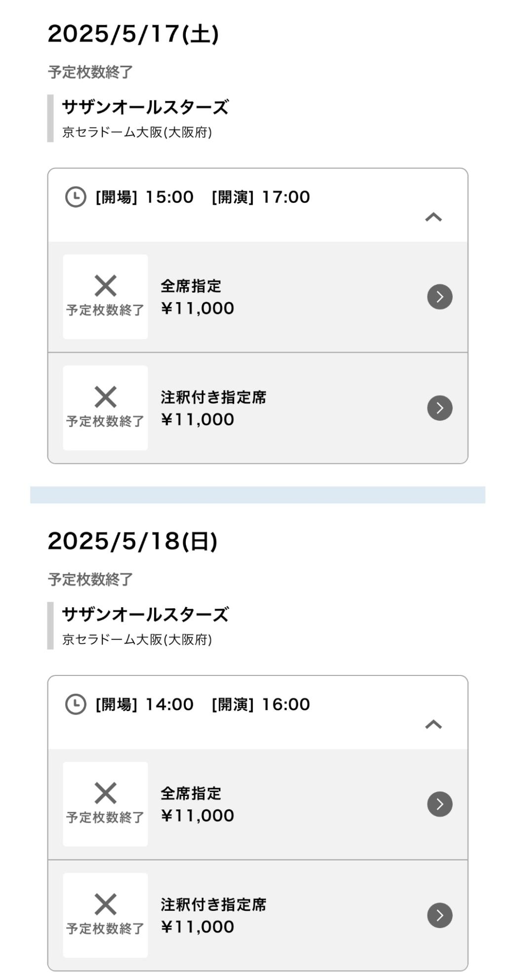Select 全席指定 ¥11,000 label for 5/18 show
This screenshot has width=506, height=980.
click(x=197, y=804)
